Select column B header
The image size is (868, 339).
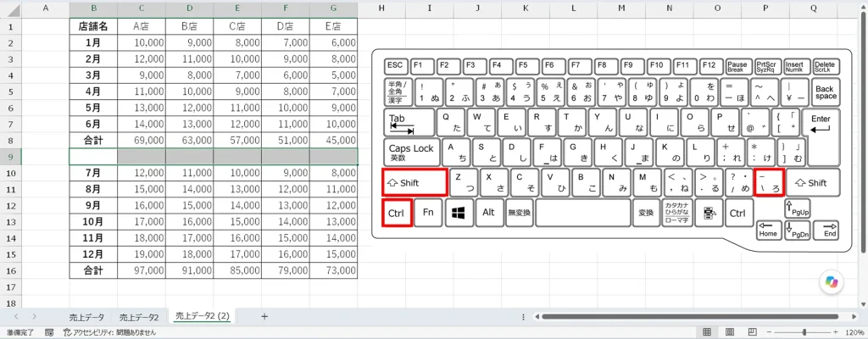(93, 8)
